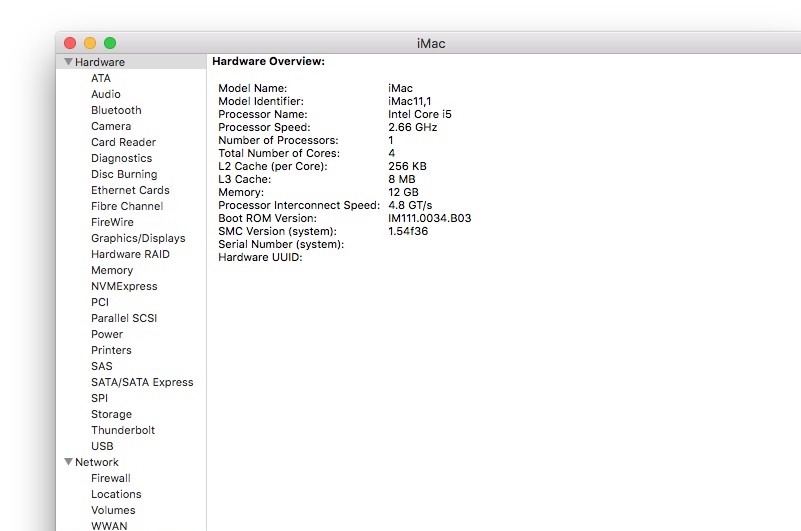The image size is (801, 531).
Task: Minimize the window with yellow button
Action: (x=90, y=43)
